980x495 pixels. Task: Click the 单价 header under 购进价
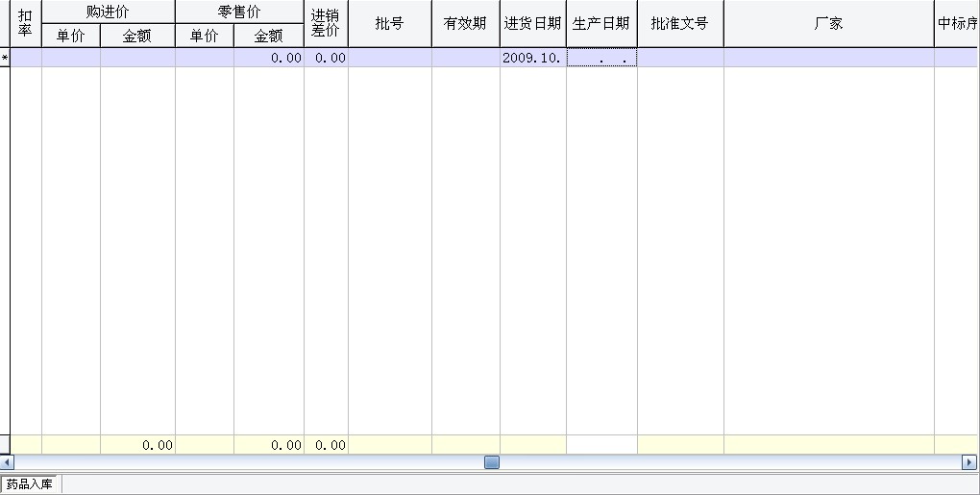coord(71,36)
